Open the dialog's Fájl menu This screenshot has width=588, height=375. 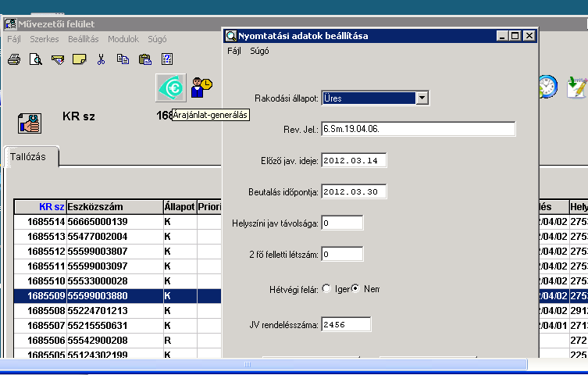[x=234, y=51]
